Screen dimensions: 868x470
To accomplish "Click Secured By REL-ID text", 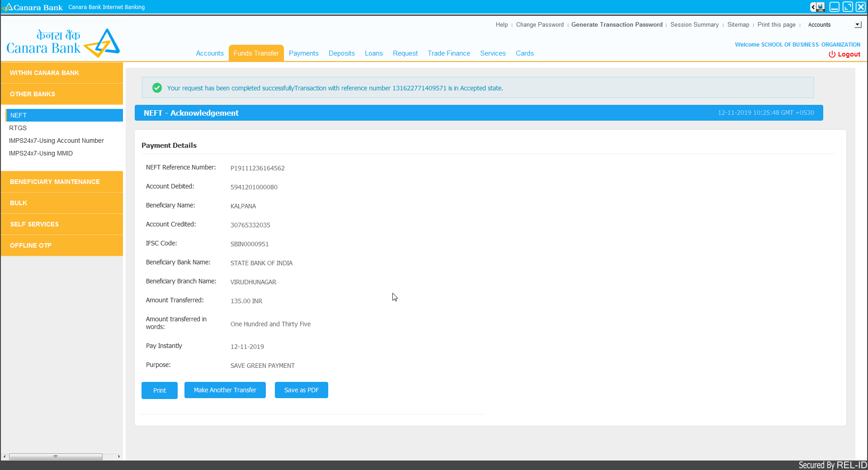I will point(832,465).
